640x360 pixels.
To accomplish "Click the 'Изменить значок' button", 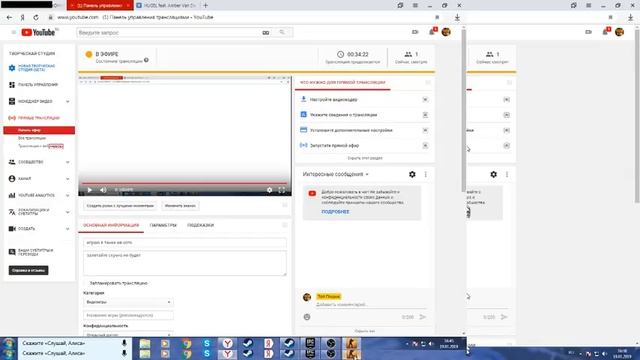I will click(x=180, y=206).
